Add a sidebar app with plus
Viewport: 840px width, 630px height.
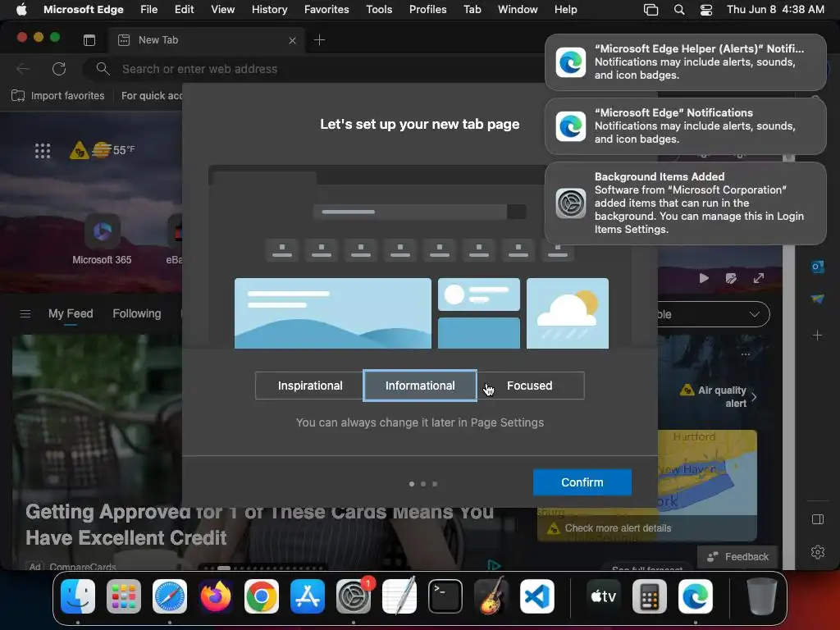tap(818, 336)
